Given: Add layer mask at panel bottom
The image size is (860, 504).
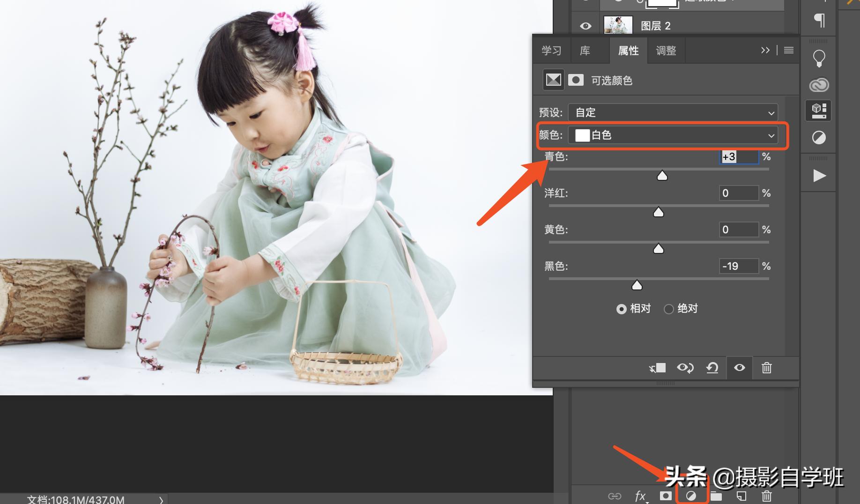Looking at the screenshot, I should click(x=665, y=496).
